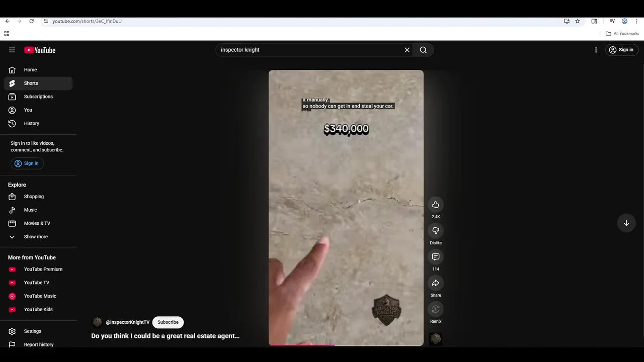Viewport: 644px width, 362px height.
Task: Click the Short title text
Action: pos(165,336)
